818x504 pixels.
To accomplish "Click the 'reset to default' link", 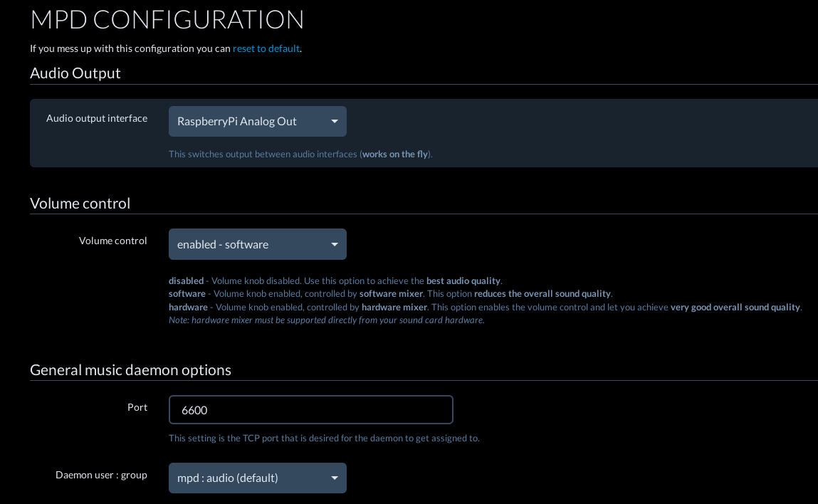I will tap(266, 48).
